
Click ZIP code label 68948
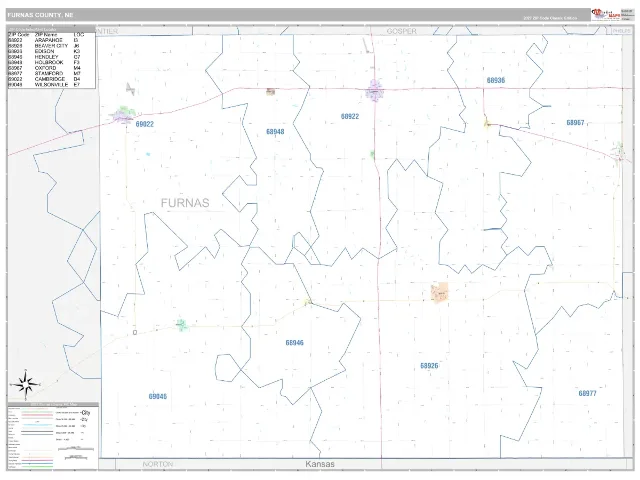(275, 131)
